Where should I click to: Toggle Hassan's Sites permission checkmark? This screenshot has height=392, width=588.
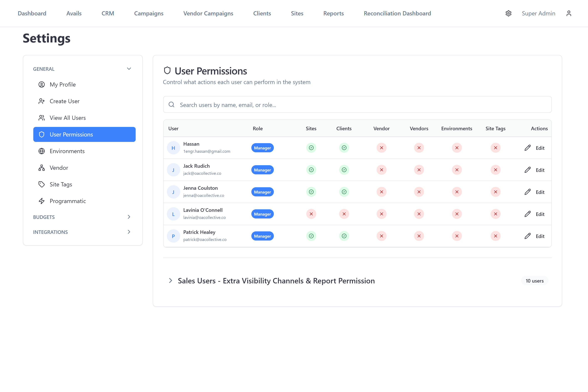point(311,148)
